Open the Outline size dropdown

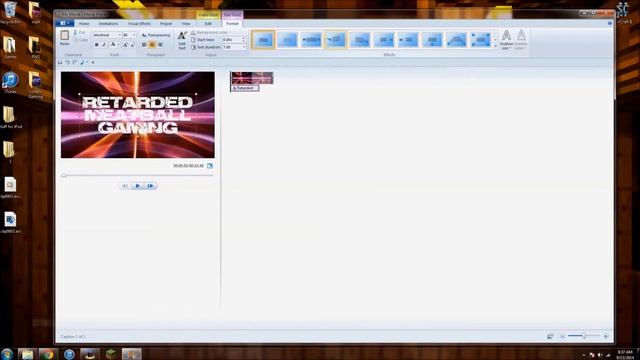click(506, 40)
